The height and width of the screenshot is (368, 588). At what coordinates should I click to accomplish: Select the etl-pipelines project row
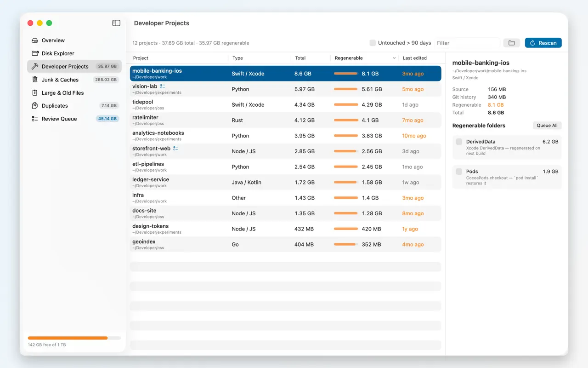(285, 167)
